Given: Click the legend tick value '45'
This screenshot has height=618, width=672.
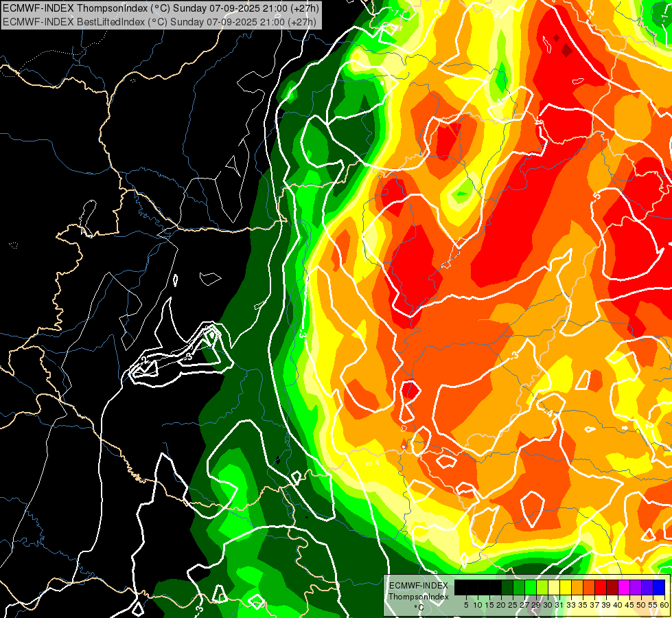Looking at the screenshot, I should [630, 605].
